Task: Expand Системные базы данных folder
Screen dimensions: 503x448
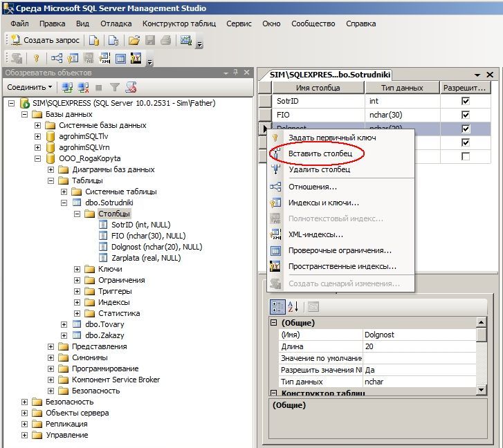Action: coord(38,125)
